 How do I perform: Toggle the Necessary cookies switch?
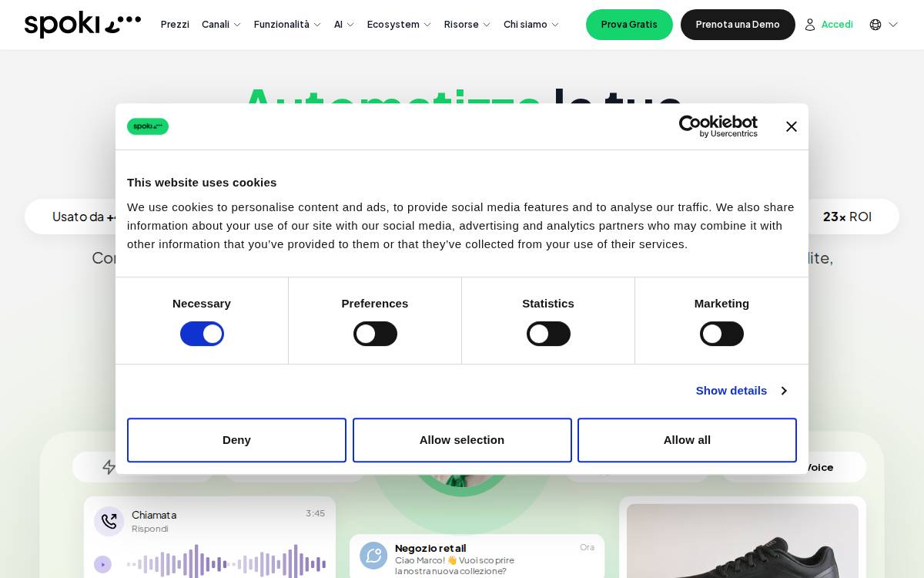pos(202,334)
